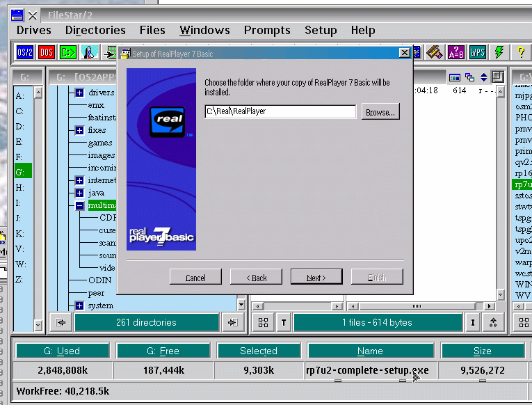Select the ODIN folder in tree

[x=99, y=280]
